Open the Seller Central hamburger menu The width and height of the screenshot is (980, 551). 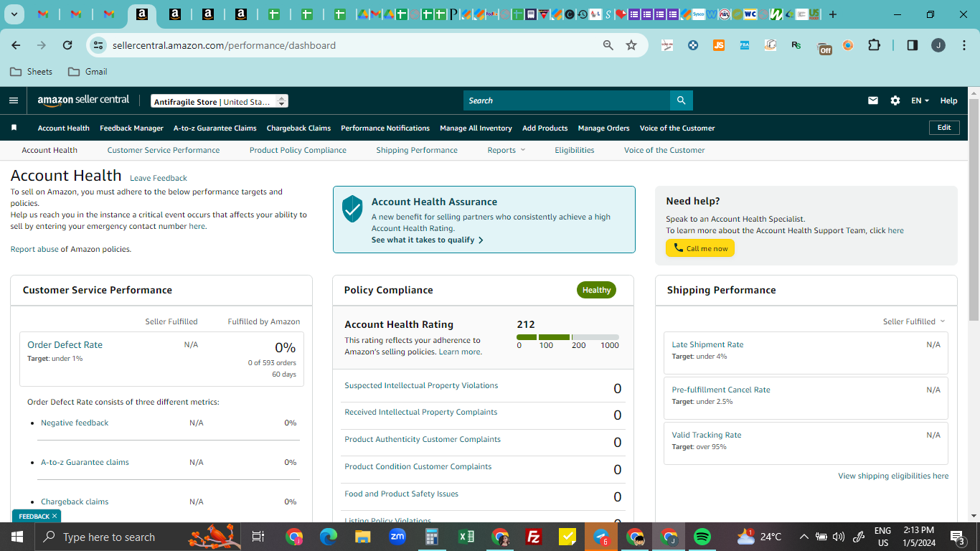click(x=14, y=100)
